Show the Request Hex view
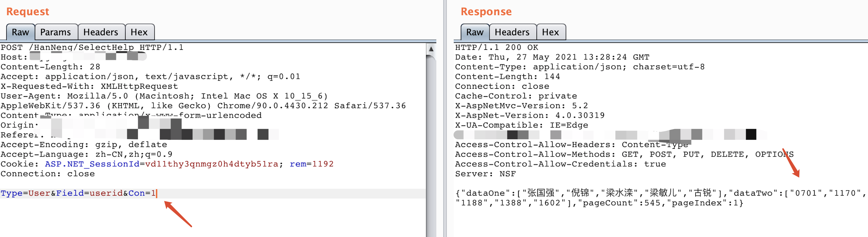This screenshot has width=868, height=237. 139,32
